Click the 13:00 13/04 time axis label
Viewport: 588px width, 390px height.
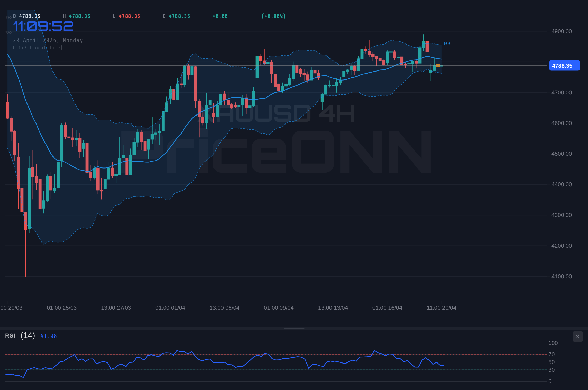coord(333,308)
